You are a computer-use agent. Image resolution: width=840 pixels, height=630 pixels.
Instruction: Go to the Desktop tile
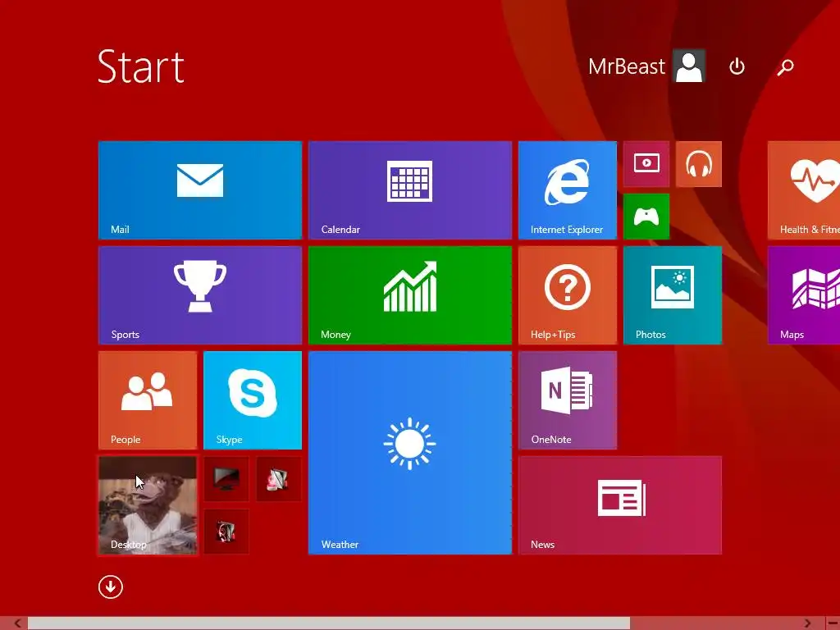pyautogui.click(x=148, y=505)
